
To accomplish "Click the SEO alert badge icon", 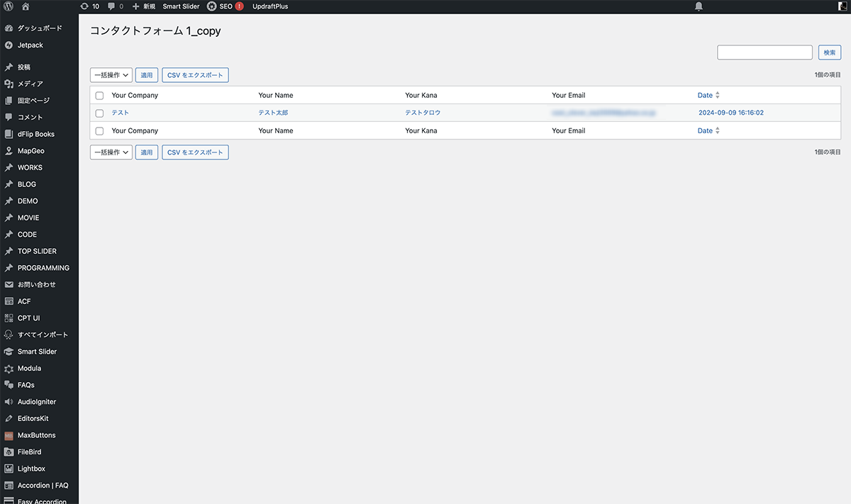I will pos(239,6).
